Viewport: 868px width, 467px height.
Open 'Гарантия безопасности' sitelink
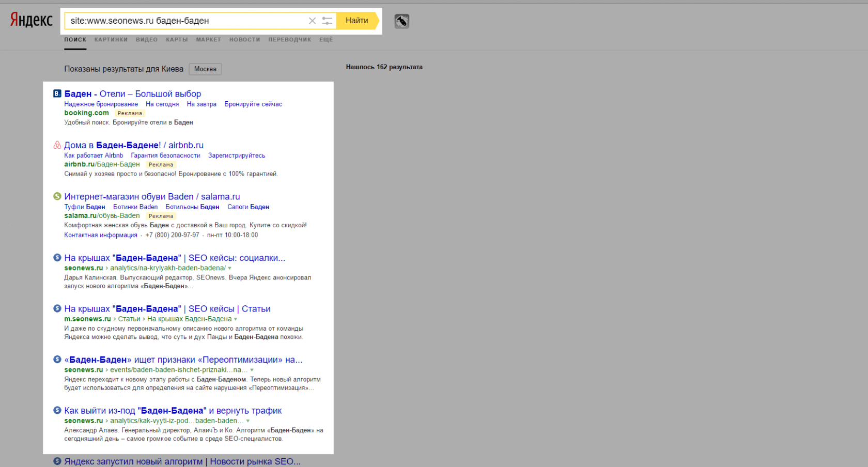click(x=165, y=155)
